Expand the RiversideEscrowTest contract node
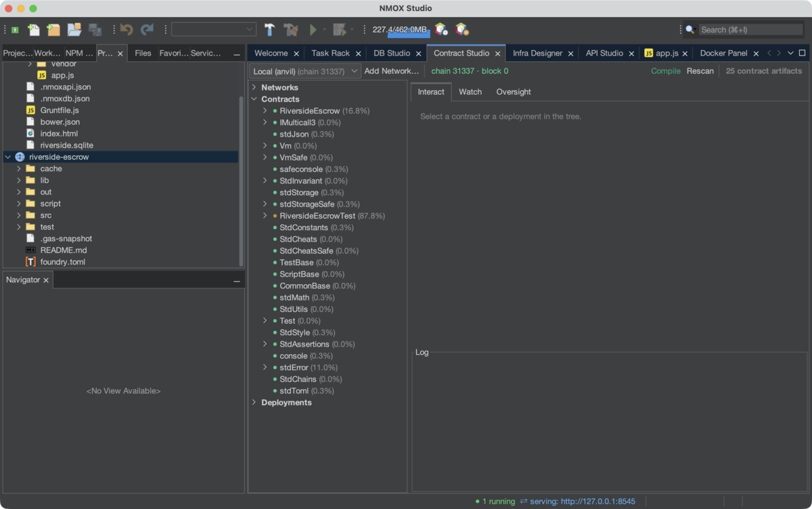This screenshot has width=812, height=509. [x=265, y=216]
